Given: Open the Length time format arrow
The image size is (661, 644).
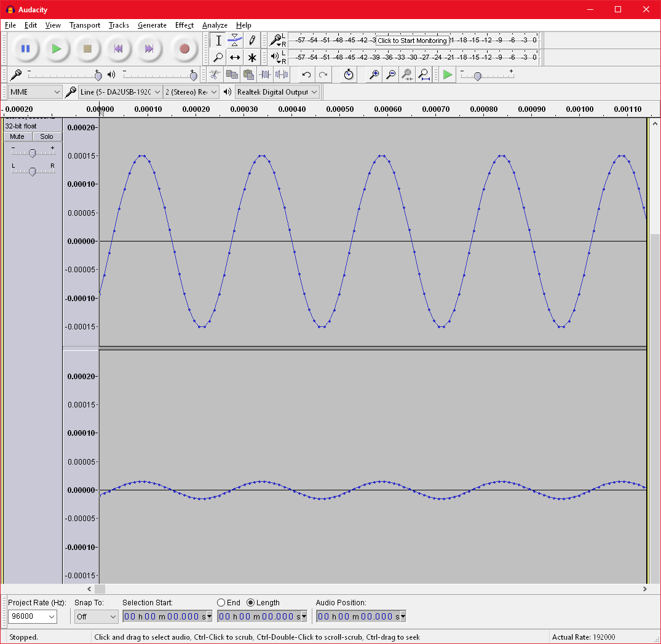Looking at the screenshot, I should click(x=304, y=616).
